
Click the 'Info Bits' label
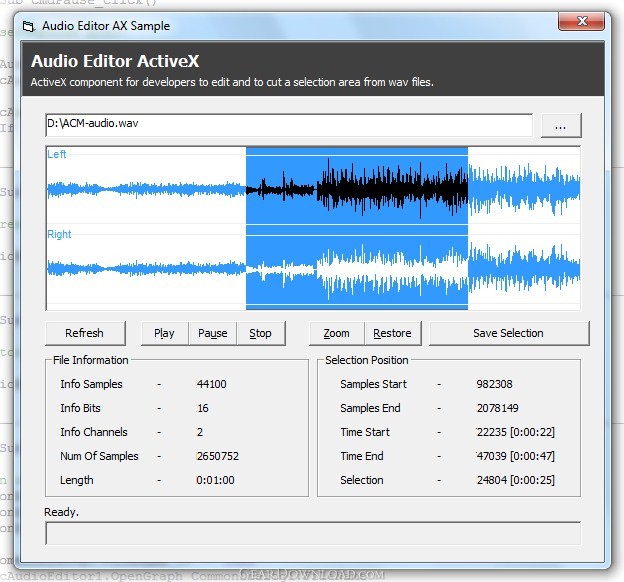80,408
